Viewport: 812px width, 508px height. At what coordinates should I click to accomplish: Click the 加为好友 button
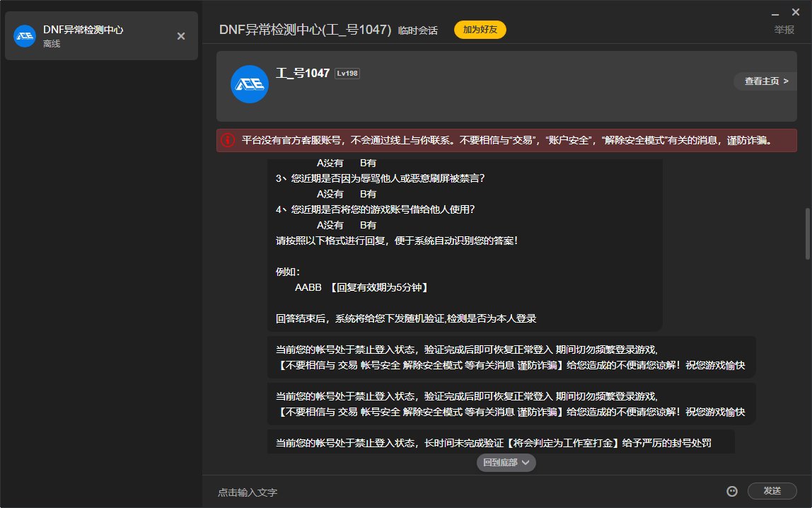click(x=480, y=30)
